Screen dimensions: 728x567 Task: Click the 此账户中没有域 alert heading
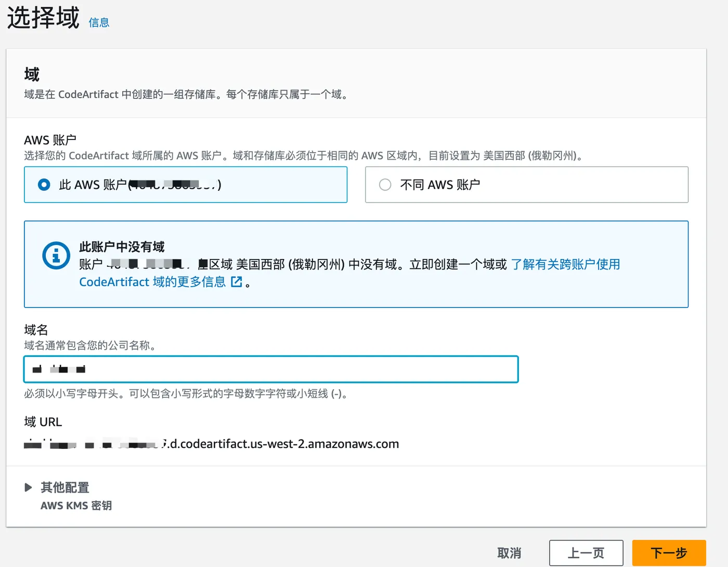122,247
